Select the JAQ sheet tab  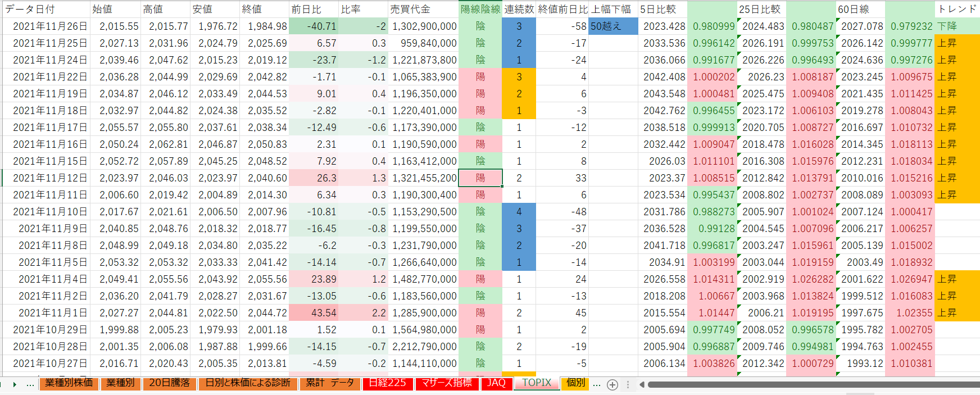(x=496, y=383)
